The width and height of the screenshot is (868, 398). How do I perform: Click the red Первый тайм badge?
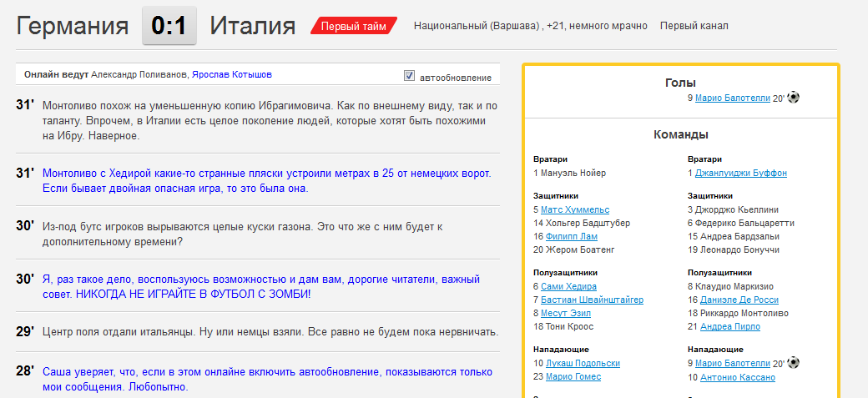(354, 26)
